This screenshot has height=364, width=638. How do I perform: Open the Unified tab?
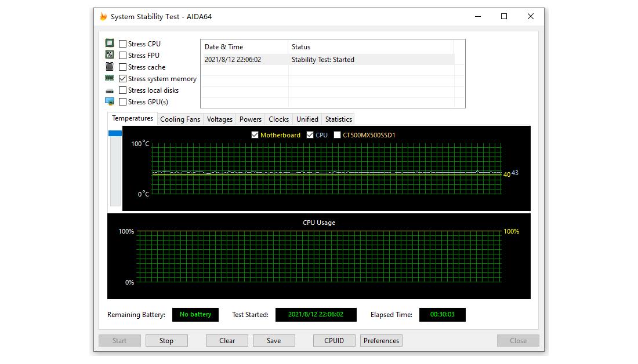click(307, 119)
